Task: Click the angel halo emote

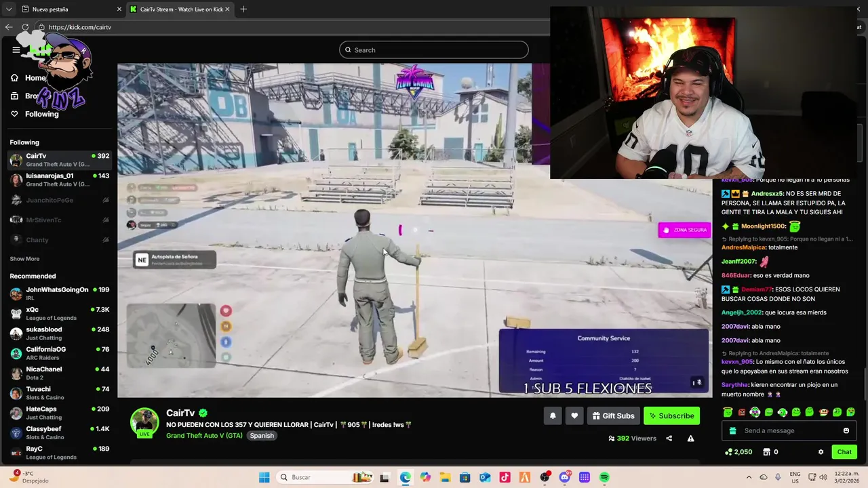Action: click(x=727, y=412)
